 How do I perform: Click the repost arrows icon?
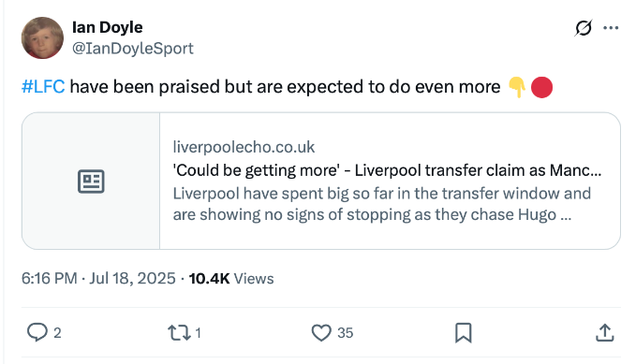[179, 332]
